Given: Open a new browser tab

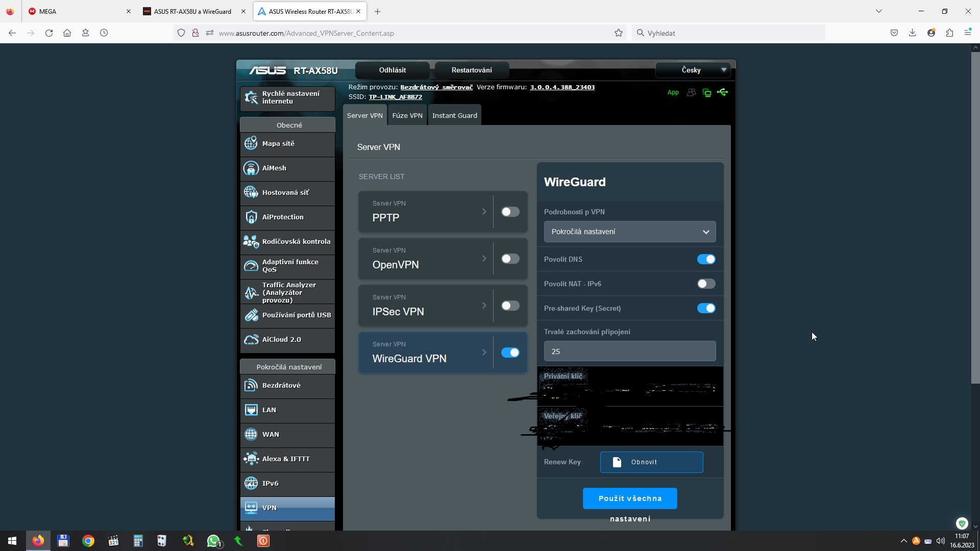Looking at the screenshot, I should (x=377, y=11).
